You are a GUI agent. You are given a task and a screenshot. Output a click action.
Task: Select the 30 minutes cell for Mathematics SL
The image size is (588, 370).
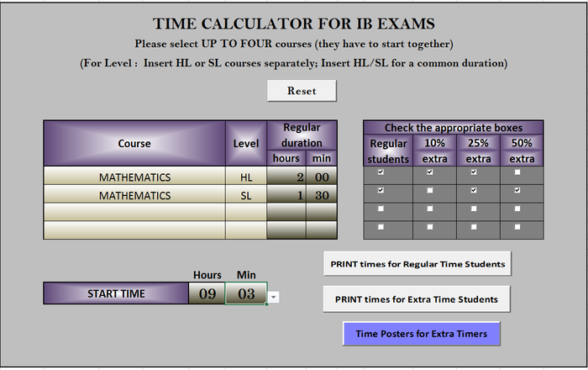[323, 196]
